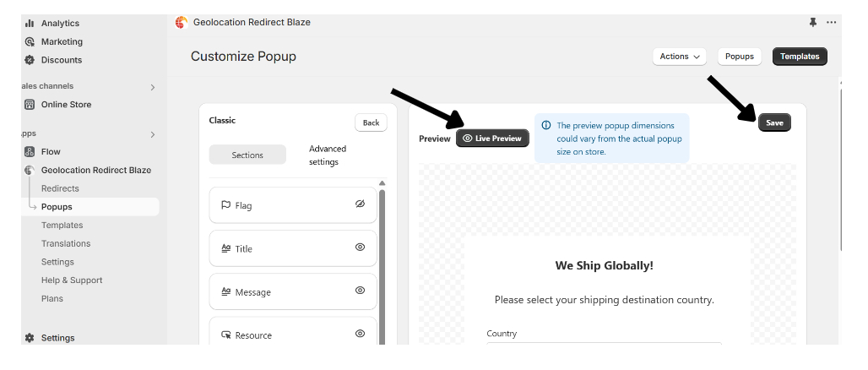
Task: Click the scroll up arrow above sections list
Action: [382, 182]
